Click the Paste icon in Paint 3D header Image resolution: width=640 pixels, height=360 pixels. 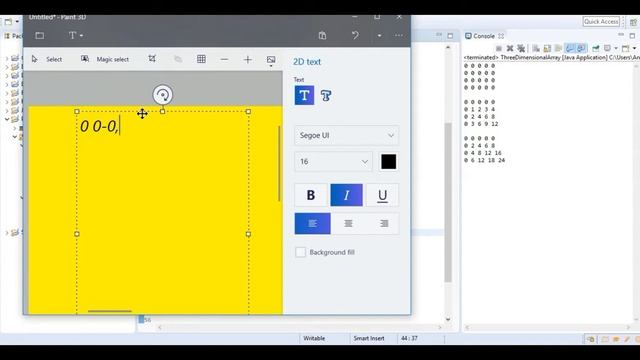[322, 36]
